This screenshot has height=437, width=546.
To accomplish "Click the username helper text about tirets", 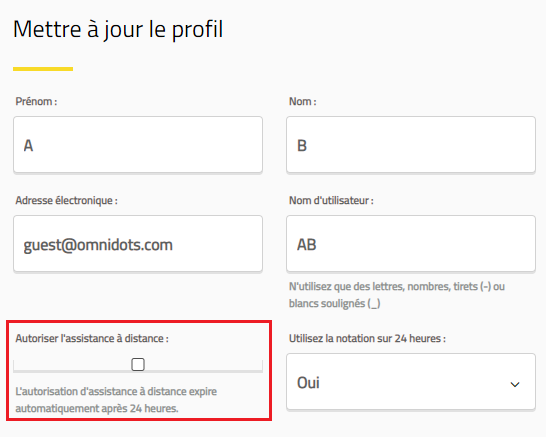I will [397, 295].
